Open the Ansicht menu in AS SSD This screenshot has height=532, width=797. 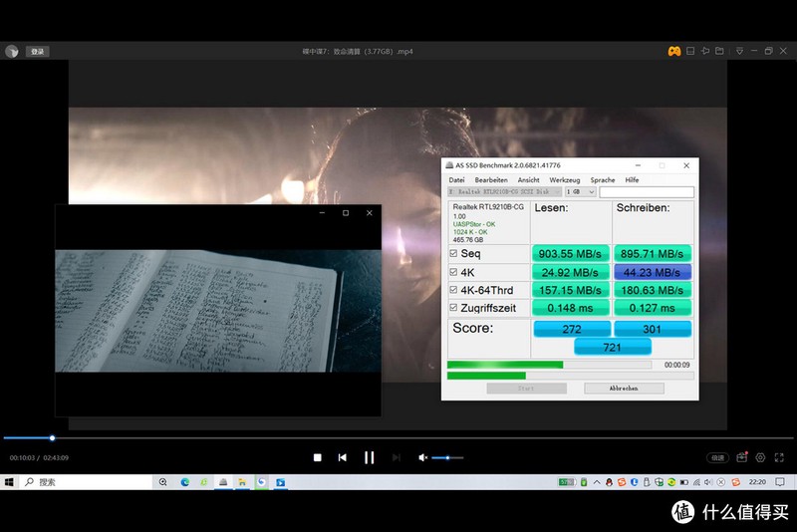[529, 180]
